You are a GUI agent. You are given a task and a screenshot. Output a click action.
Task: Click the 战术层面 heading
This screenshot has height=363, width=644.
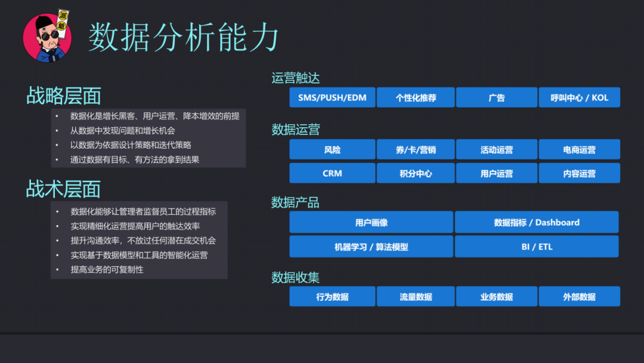pos(63,189)
